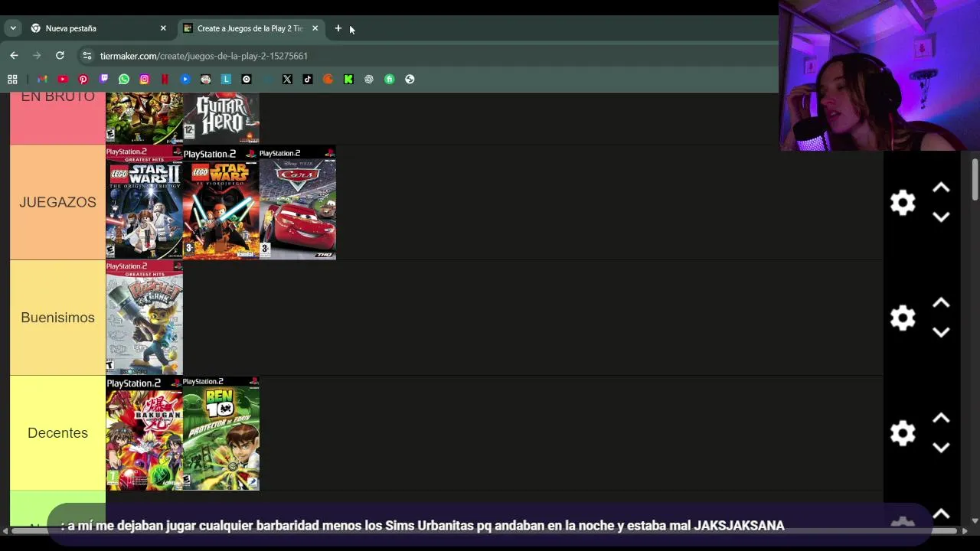Open the X (Twitter) bookmark
This screenshot has width=980, height=551.
click(x=287, y=79)
